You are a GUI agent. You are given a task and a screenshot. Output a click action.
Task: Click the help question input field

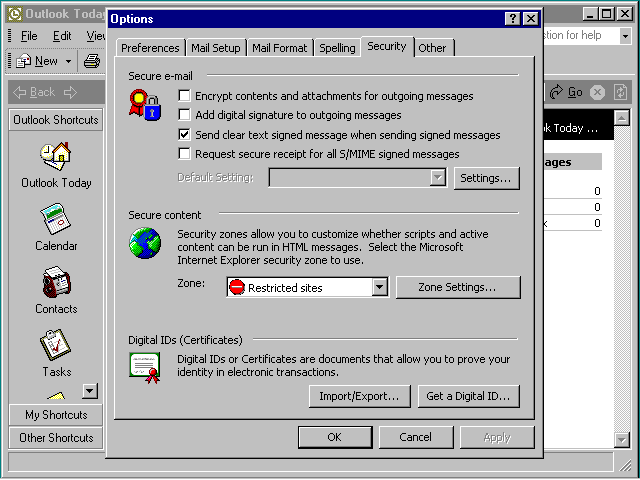point(581,36)
